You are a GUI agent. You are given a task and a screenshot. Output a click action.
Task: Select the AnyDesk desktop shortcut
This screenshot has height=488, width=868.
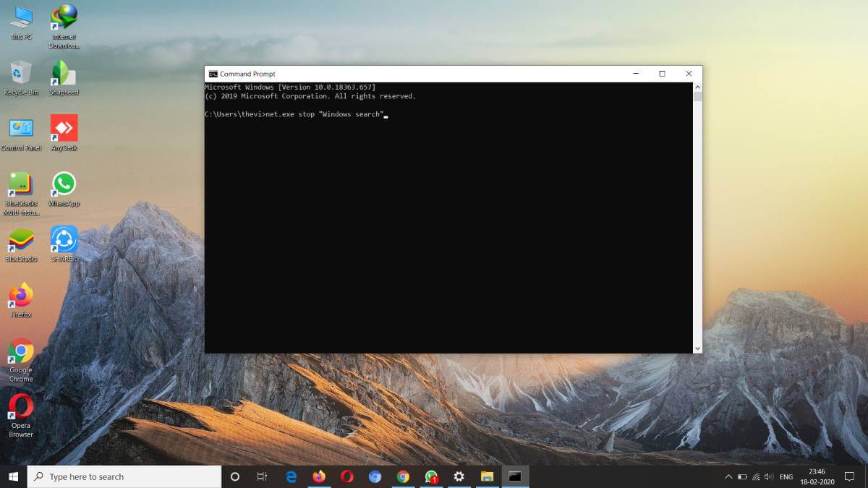[x=64, y=130]
